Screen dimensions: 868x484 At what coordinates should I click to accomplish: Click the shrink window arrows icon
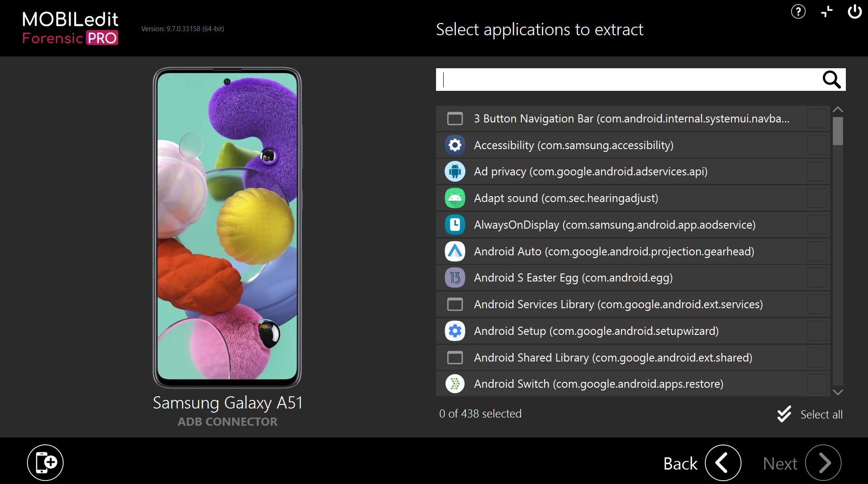pyautogui.click(x=826, y=12)
